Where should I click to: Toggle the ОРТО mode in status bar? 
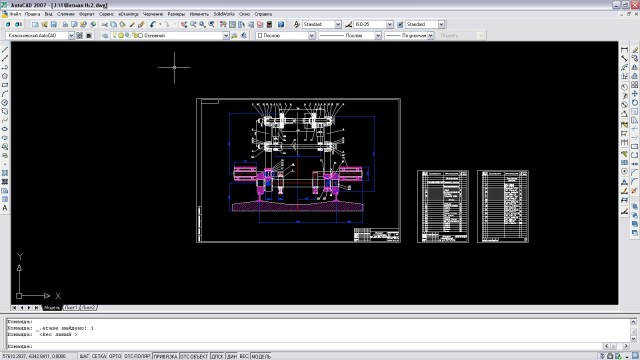(115, 356)
